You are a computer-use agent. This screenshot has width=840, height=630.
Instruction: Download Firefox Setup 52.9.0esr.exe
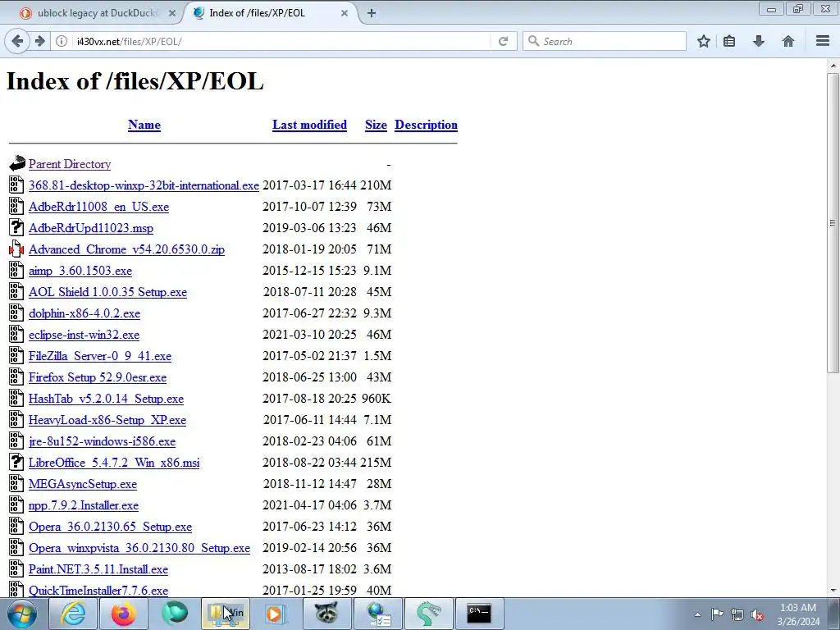[98, 377]
